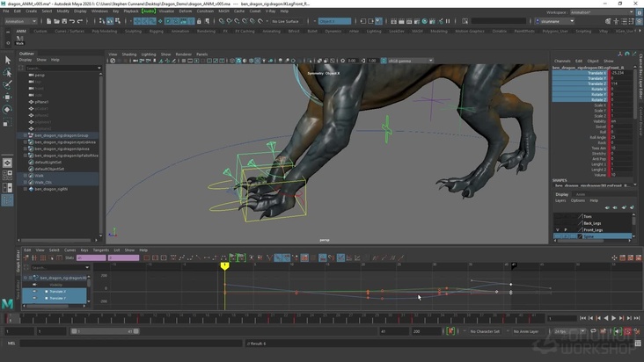Pick the Paint selection tool

tap(7, 85)
